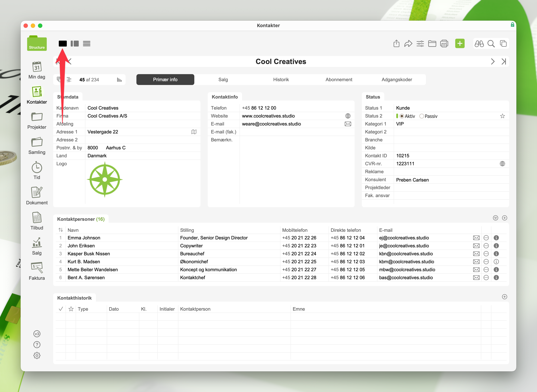Click the printer icon in toolbar
Image resolution: width=537 pixels, height=392 pixels.
(x=444, y=44)
